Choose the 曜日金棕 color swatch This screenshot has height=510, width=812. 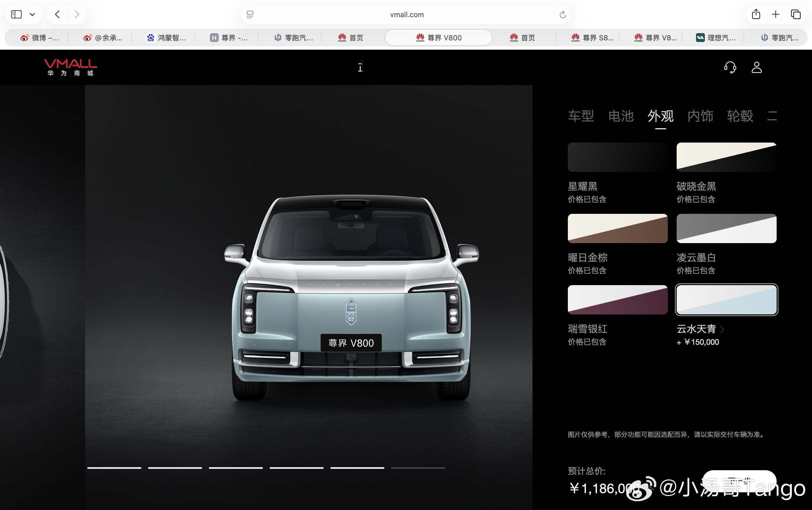click(618, 228)
